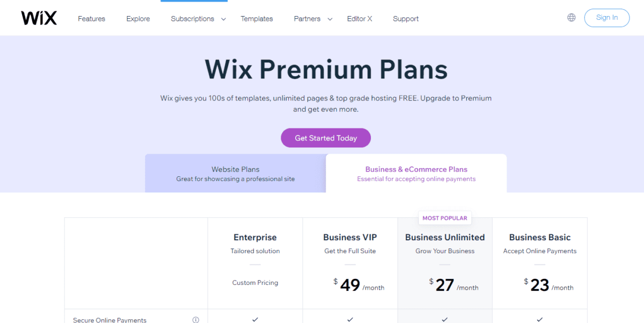Click Get Started Today
This screenshot has width=644, height=323.
pos(325,138)
